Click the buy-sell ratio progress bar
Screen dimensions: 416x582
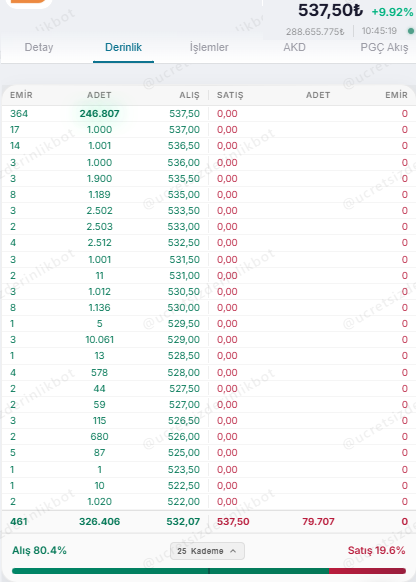pos(209,571)
